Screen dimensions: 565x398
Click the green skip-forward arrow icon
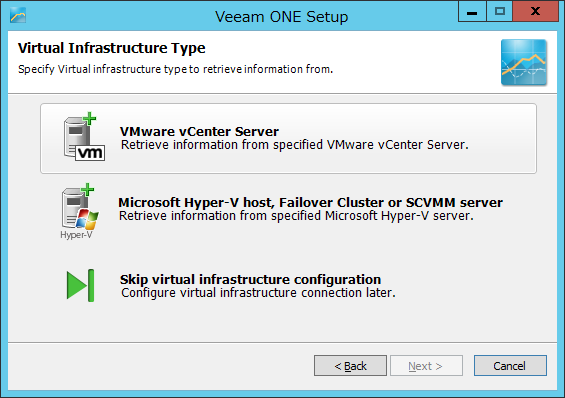[81, 285]
